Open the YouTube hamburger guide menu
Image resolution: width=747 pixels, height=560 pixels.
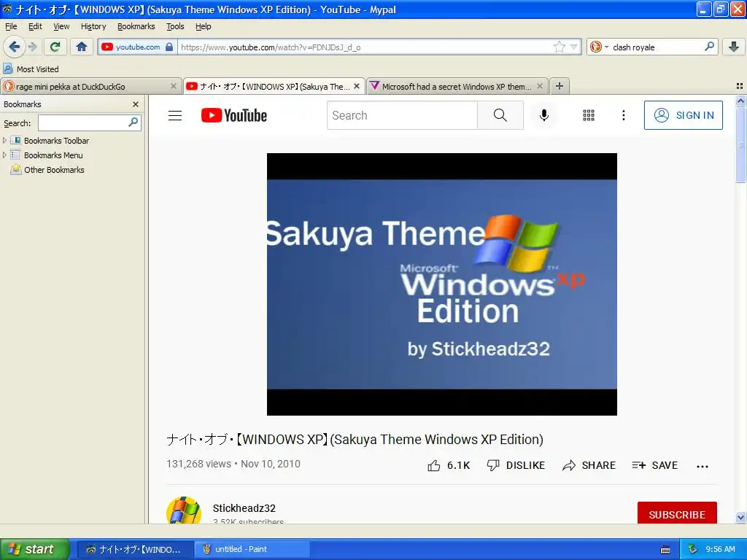coord(175,115)
